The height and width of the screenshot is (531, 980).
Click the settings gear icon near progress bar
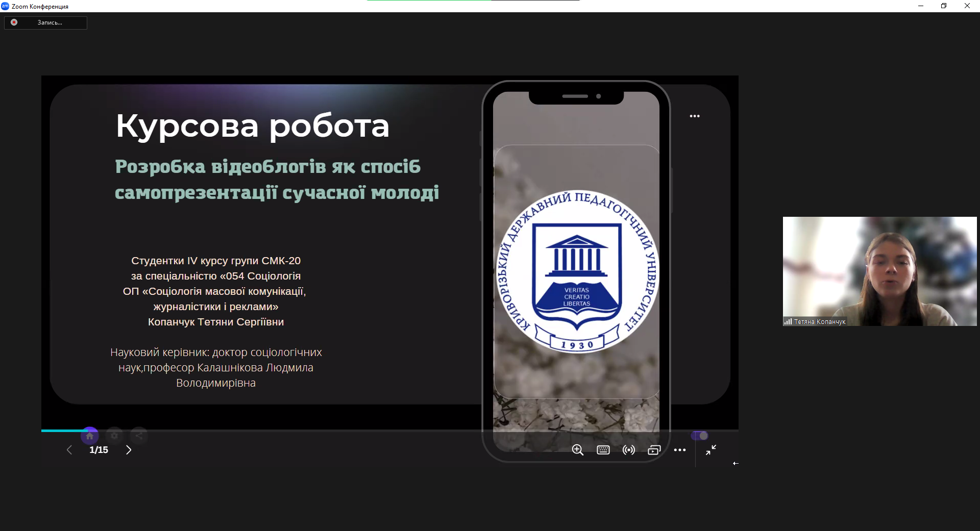[x=114, y=436]
